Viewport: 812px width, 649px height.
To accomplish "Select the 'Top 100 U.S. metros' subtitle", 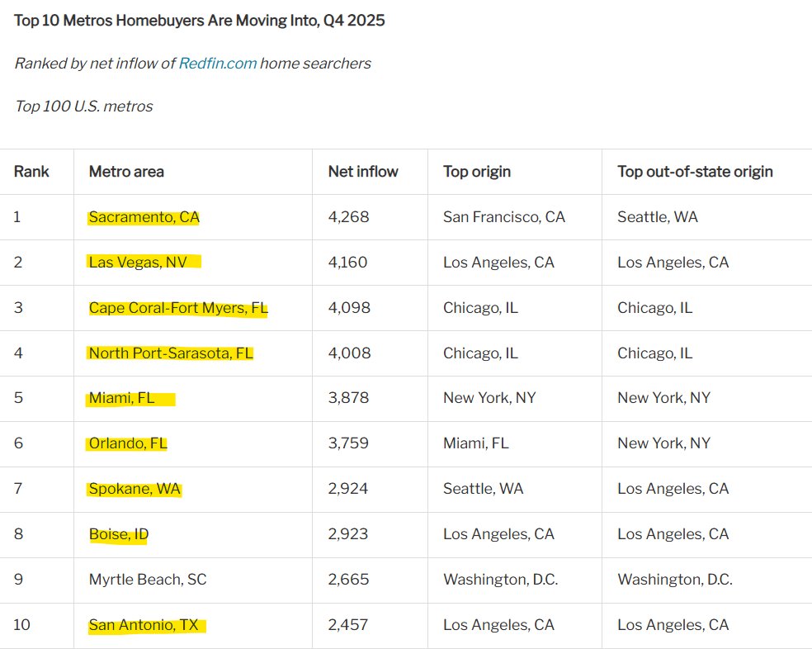I will click(84, 107).
